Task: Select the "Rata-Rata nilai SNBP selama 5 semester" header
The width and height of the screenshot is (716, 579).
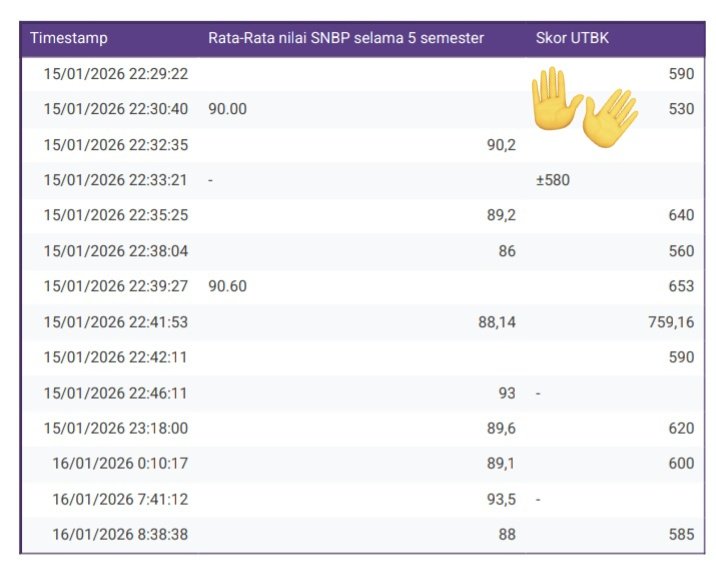Action: [x=346, y=38]
